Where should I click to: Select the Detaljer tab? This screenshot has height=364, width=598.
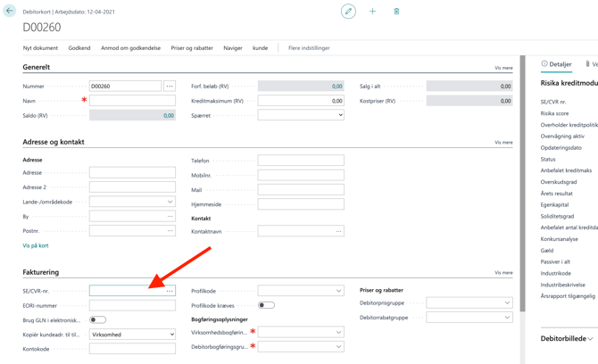556,64
